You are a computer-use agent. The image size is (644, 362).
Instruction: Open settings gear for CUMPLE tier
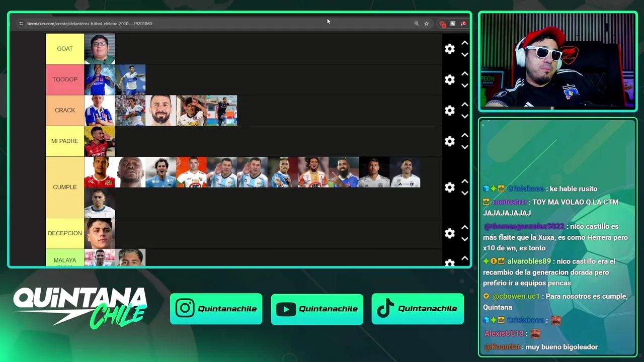pos(450,187)
